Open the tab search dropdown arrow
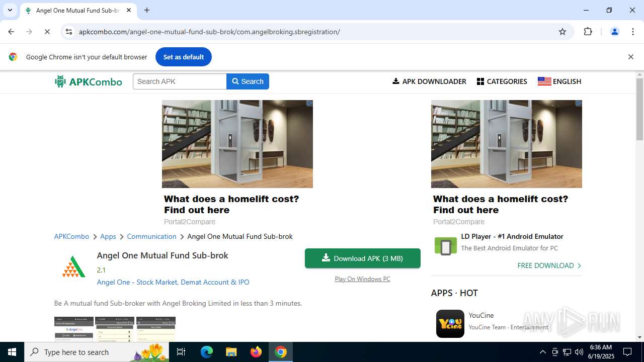 tap(10, 10)
